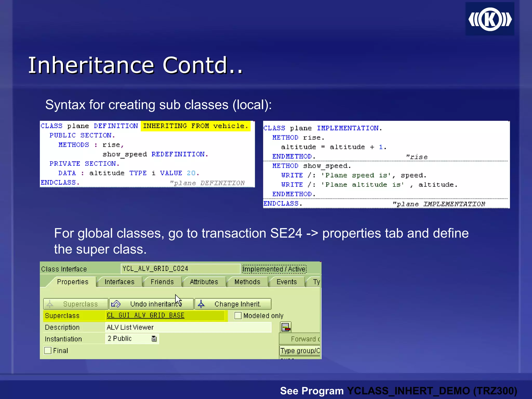The image size is (532, 399).
Task: Select the Attributes tab
Action: 204,282
